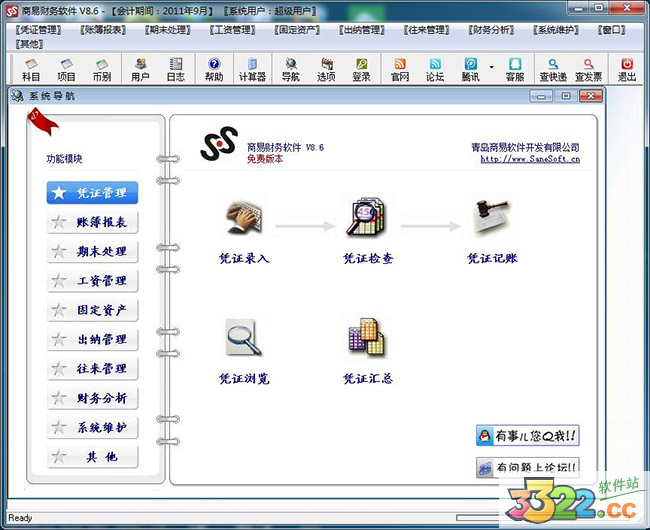Image resolution: width=650 pixels, height=530 pixels.
Task: Minimize the 系统导航 inner window
Action: (541, 96)
